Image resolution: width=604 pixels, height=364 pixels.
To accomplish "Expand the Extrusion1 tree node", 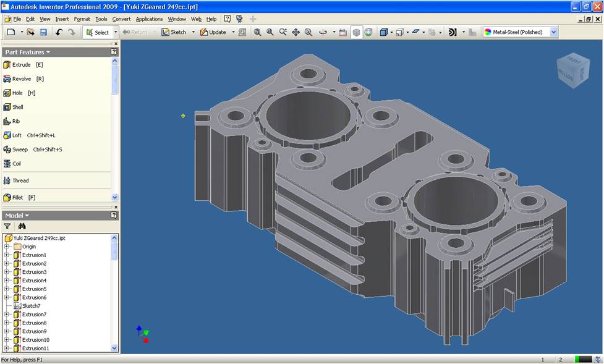I will [7, 255].
